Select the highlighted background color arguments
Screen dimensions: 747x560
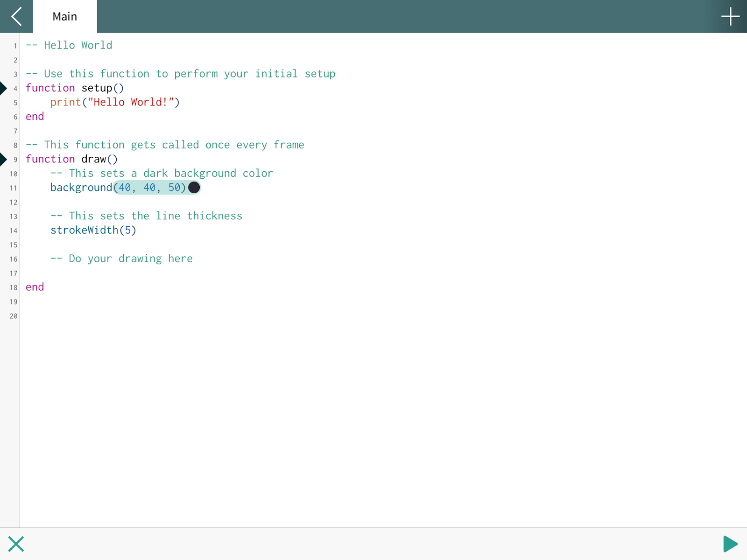tap(149, 187)
